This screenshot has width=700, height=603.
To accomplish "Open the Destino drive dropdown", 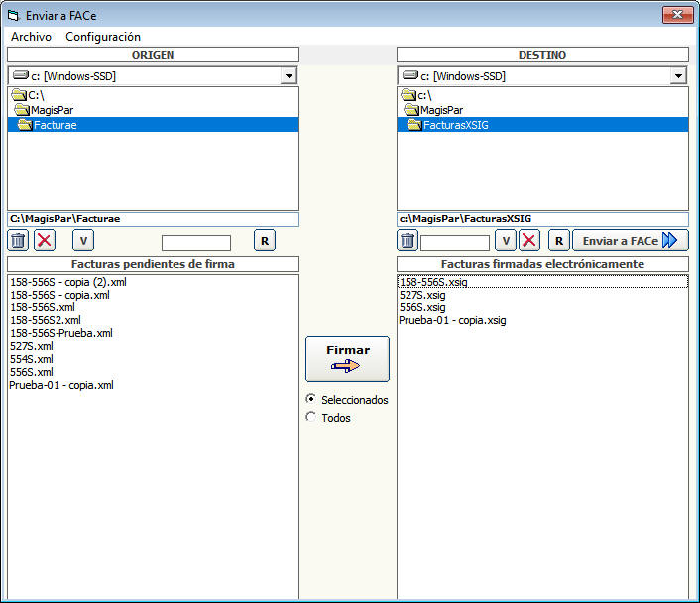I will click(678, 76).
